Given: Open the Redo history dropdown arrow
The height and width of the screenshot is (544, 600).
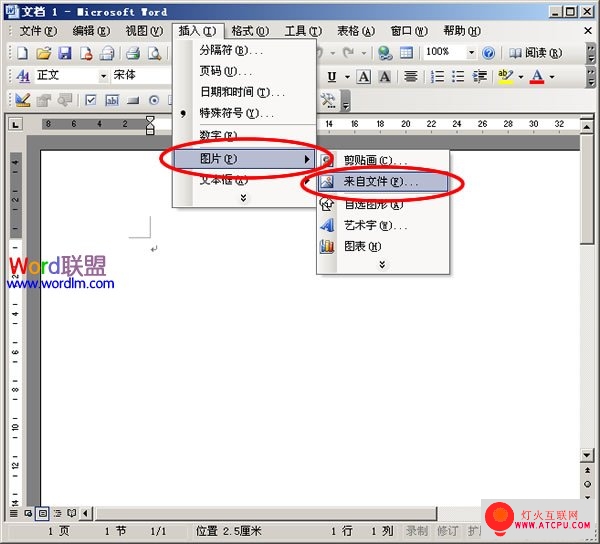Looking at the screenshot, I should 364,52.
